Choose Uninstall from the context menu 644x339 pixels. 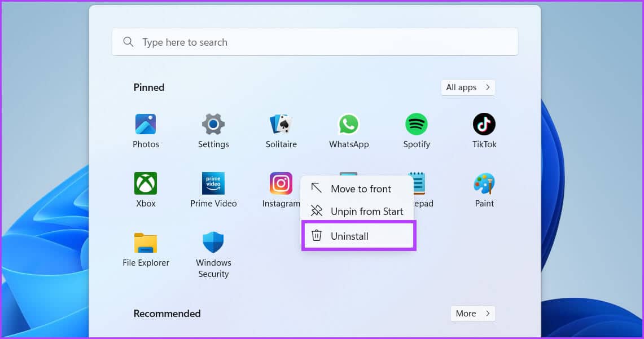[x=358, y=236]
